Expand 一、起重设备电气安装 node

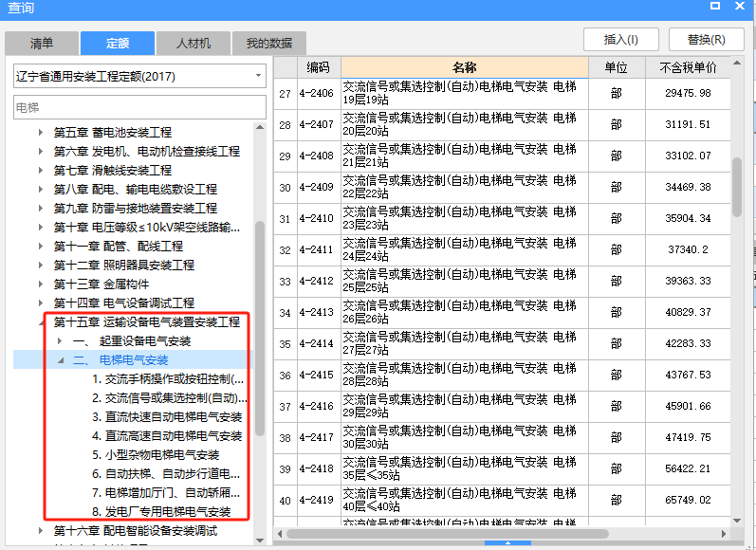coord(60,341)
